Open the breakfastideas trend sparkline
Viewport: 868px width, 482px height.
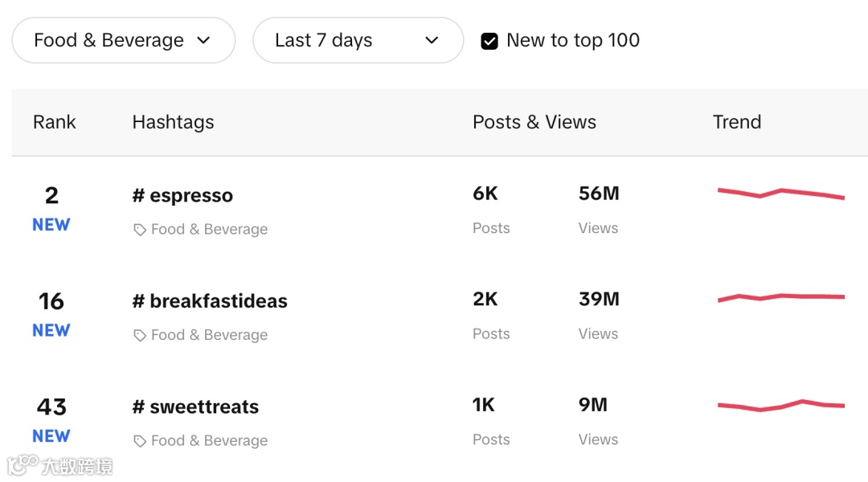click(x=780, y=297)
